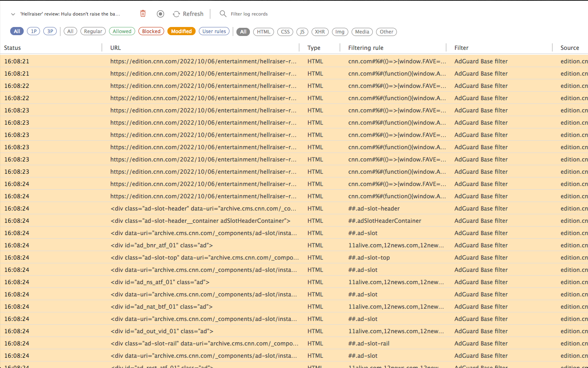This screenshot has height=368, width=588.
Task: Select the All request types pill
Action: [x=243, y=31]
